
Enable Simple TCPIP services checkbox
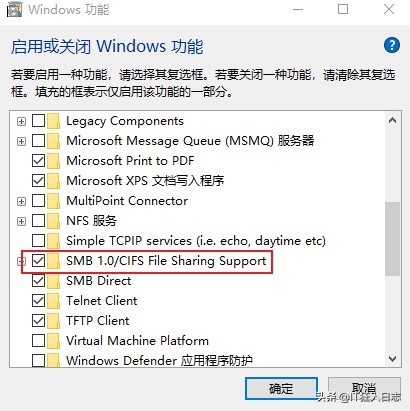click(38, 241)
